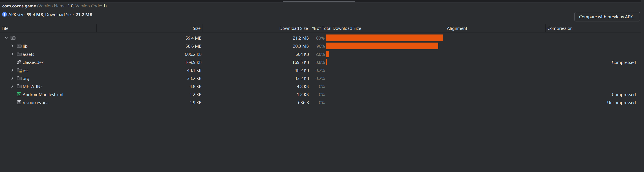Viewport: 644px width, 172px height.
Task: Click the lib folder icon
Action: click(x=19, y=46)
